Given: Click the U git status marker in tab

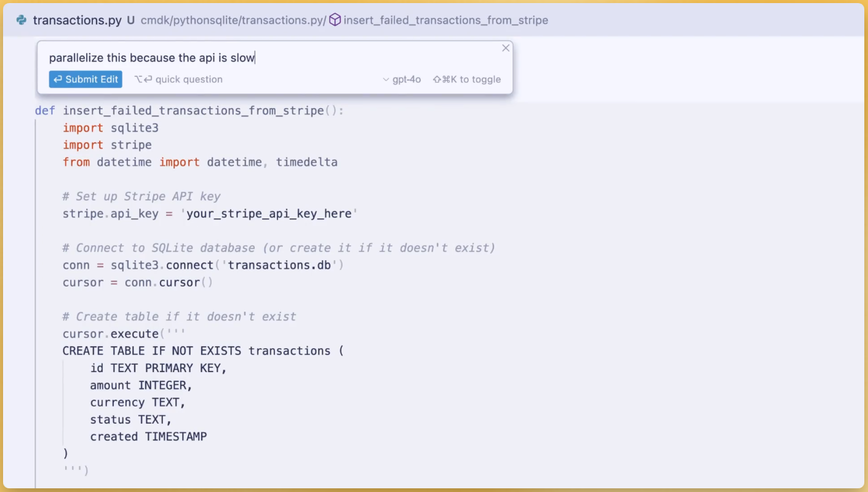Looking at the screenshot, I should [x=130, y=20].
